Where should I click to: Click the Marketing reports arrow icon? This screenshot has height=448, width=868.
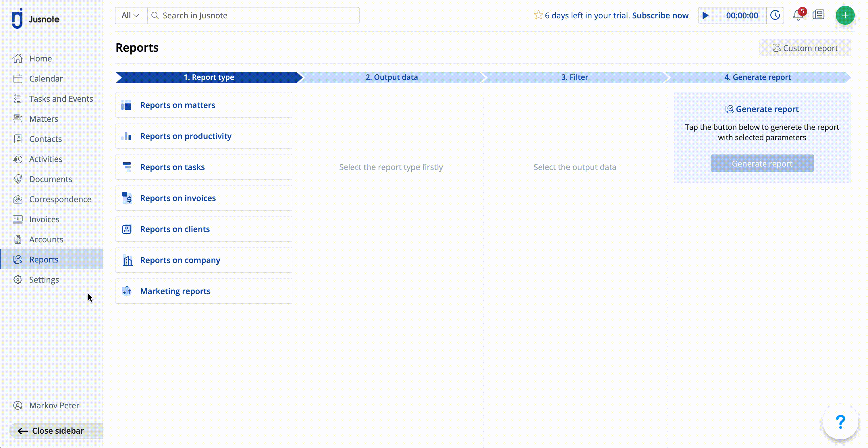[127, 291]
